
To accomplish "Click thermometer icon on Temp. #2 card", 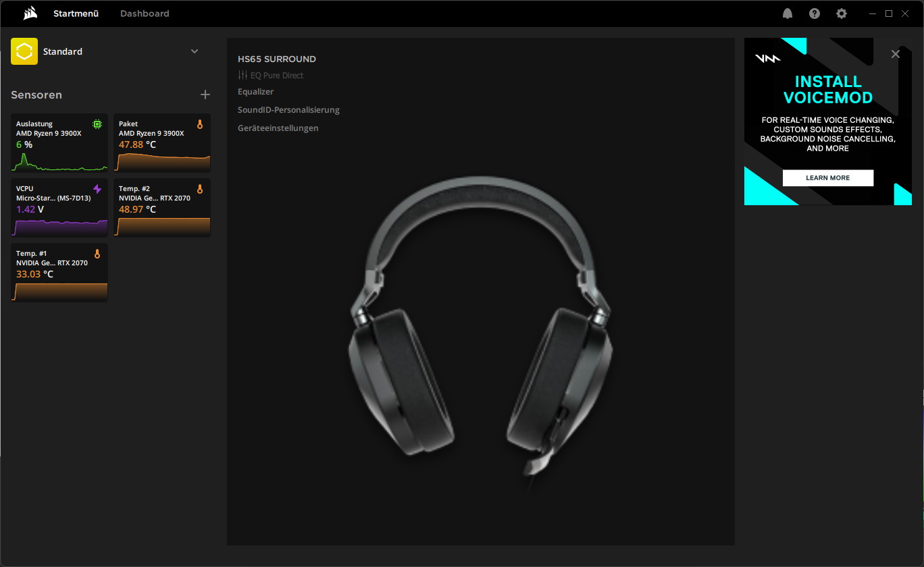I will click(200, 189).
